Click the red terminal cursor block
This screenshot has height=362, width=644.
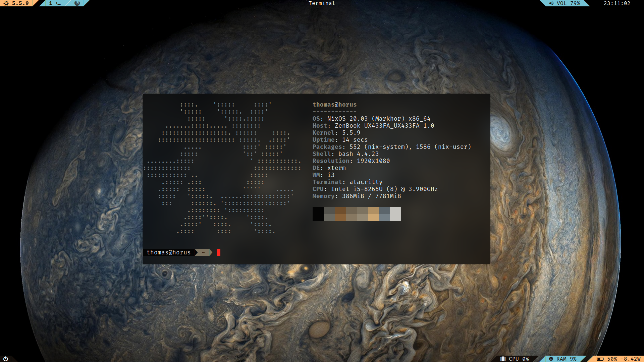[x=218, y=252]
